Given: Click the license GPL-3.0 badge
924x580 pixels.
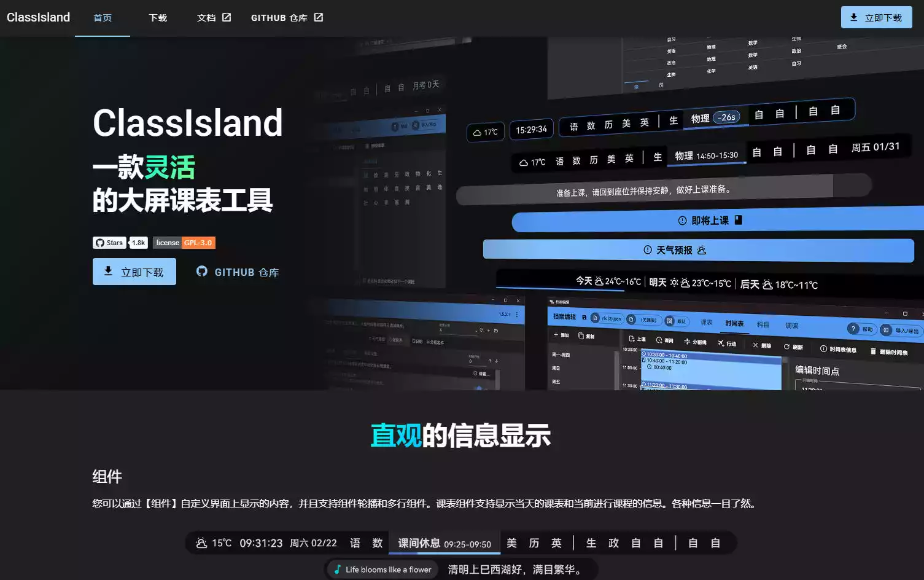Looking at the screenshot, I should pyautogui.click(x=184, y=243).
